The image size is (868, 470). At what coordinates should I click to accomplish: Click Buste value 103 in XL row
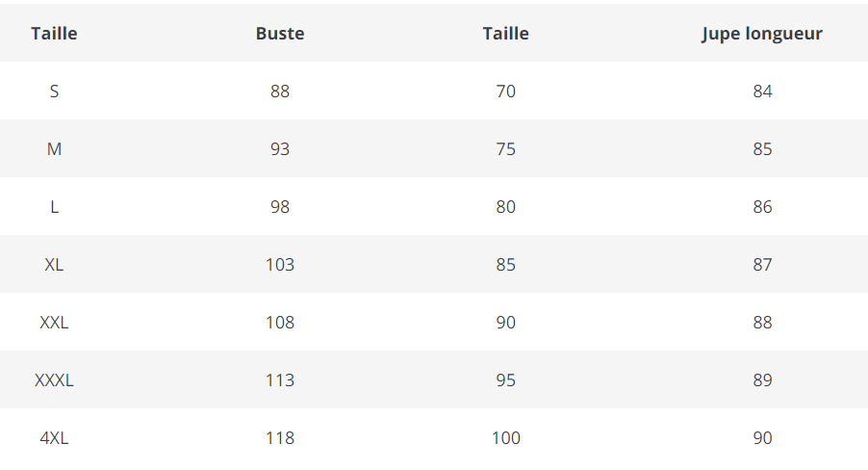(280, 265)
